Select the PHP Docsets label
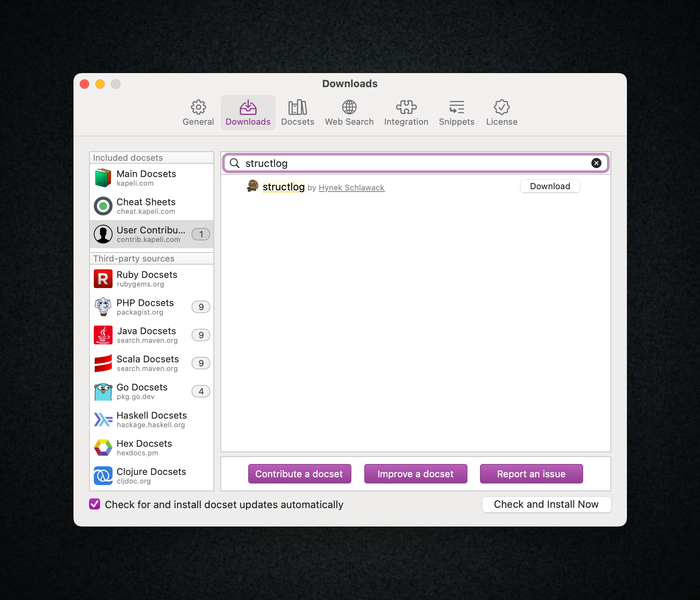 [145, 303]
